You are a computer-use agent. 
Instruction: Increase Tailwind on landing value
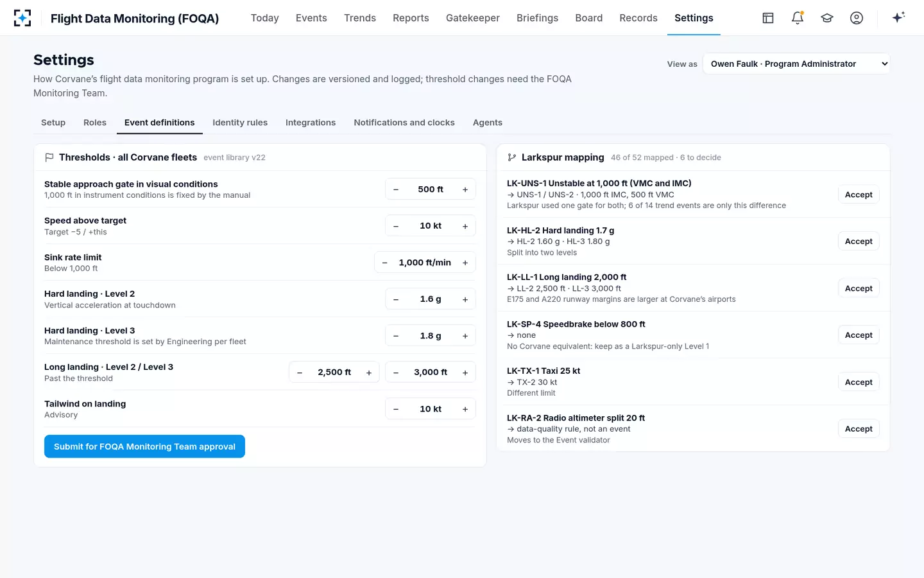[465, 409]
